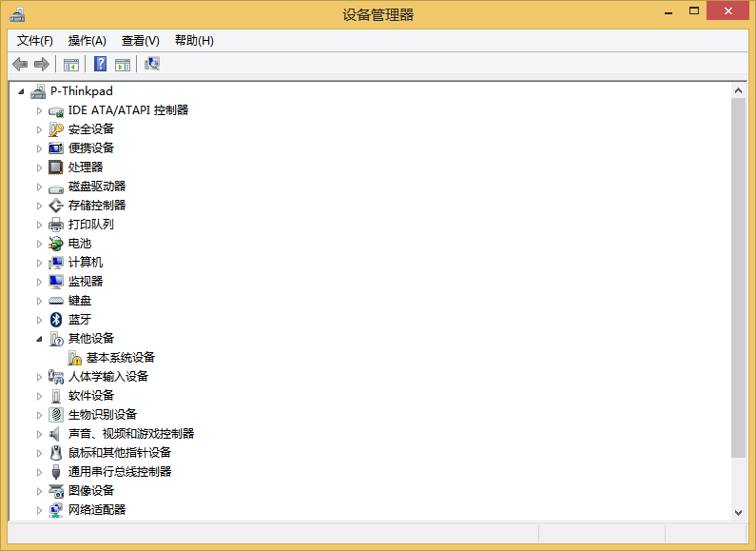756x551 pixels.
Task: Click the printer icon for 打印队列
Action: pyautogui.click(x=56, y=225)
